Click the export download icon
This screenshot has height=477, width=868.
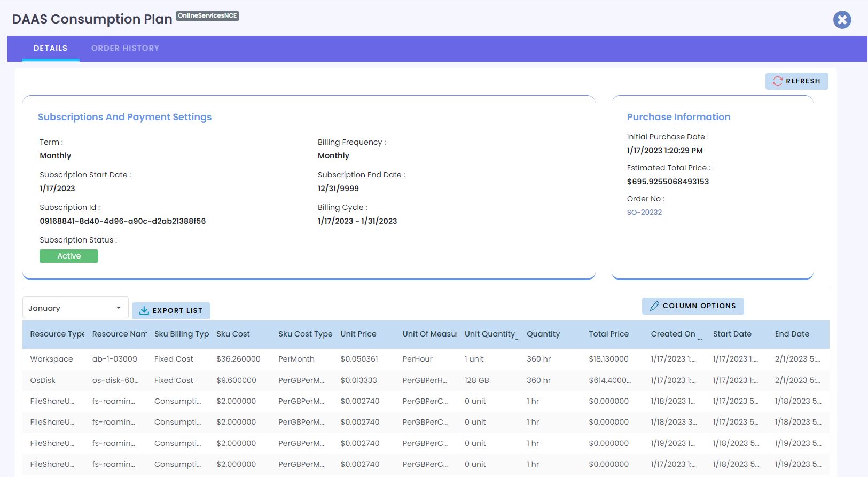pos(144,310)
